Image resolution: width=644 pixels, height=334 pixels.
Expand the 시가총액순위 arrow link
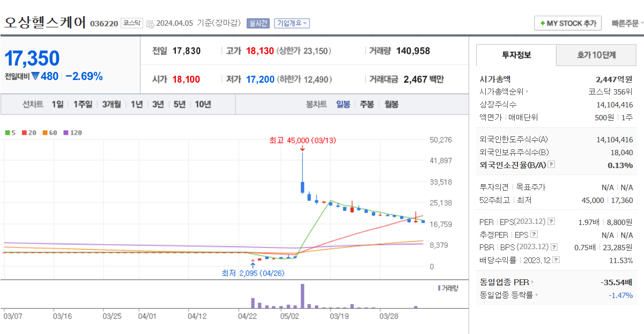[x=527, y=92]
